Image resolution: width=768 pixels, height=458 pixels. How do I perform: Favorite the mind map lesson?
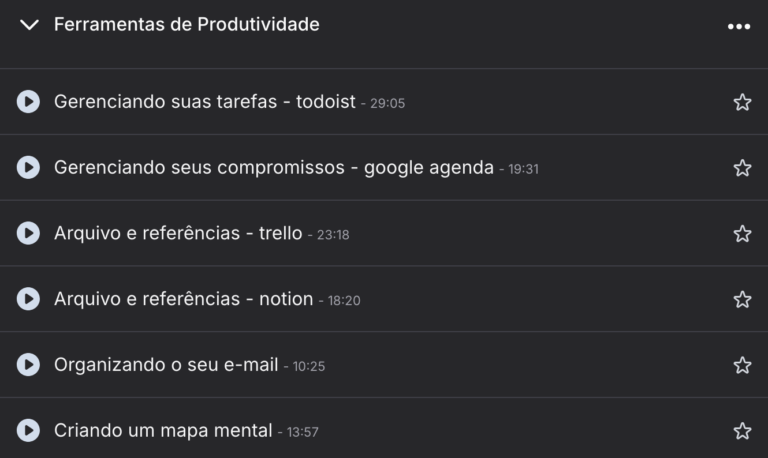(x=742, y=431)
